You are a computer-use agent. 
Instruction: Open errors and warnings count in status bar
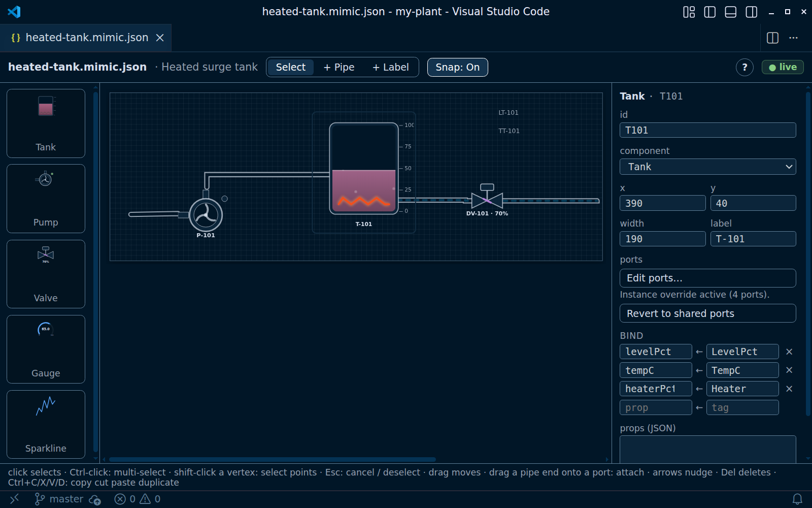(x=138, y=499)
